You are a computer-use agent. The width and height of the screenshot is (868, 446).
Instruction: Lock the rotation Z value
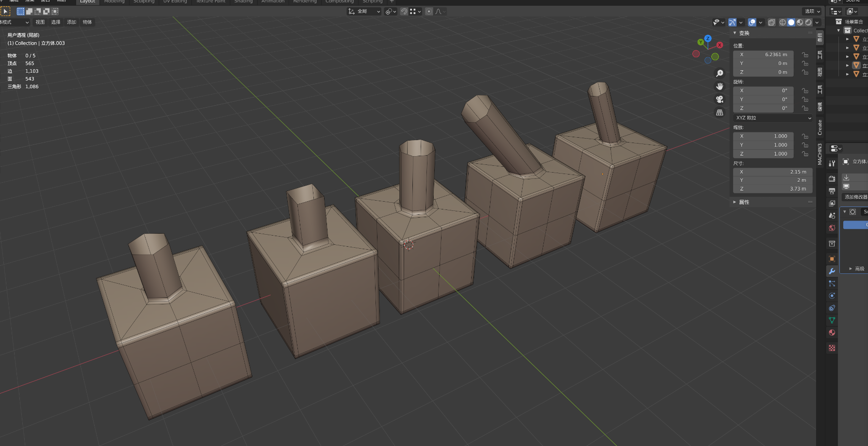805,108
